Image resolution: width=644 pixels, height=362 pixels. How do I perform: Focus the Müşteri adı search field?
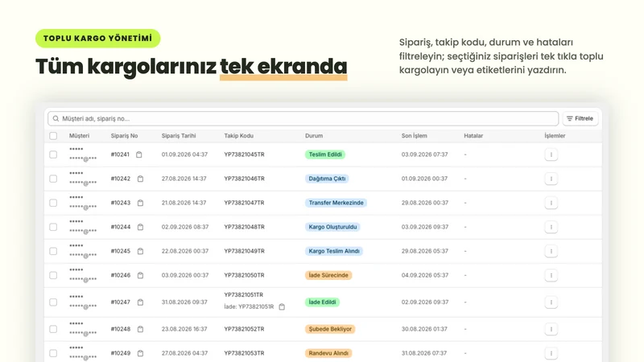pos(303,118)
